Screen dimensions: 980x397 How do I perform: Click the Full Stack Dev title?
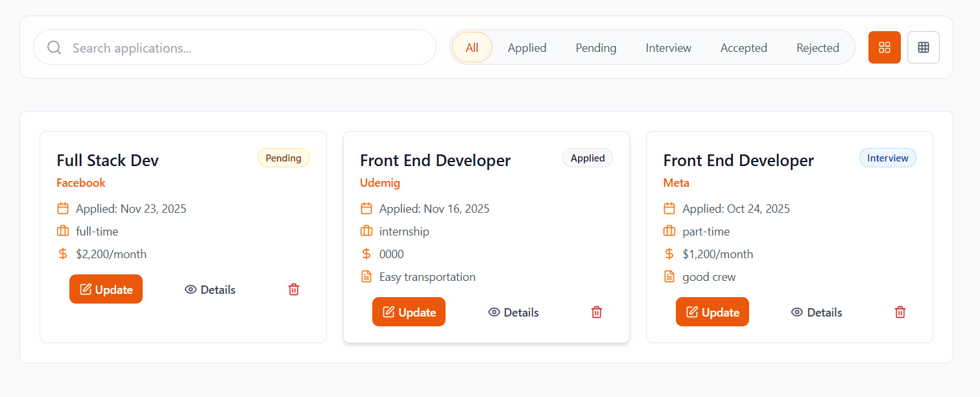click(x=108, y=160)
